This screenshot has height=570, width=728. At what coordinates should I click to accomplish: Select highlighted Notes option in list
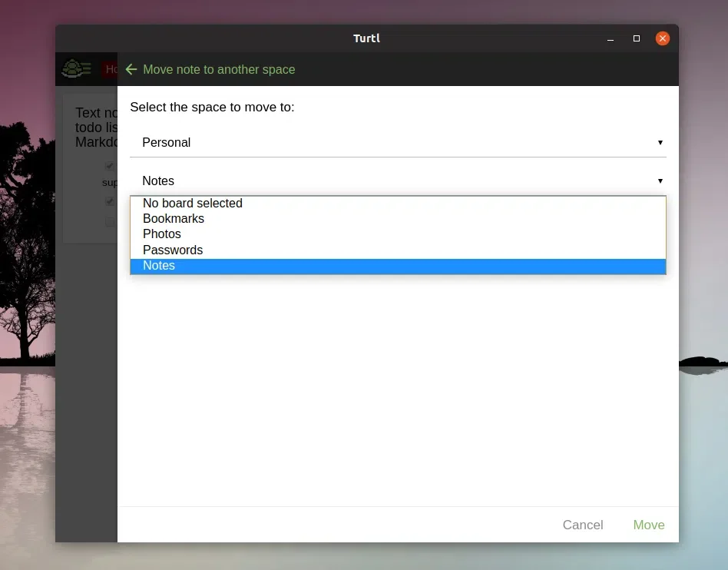coord(398,267)
